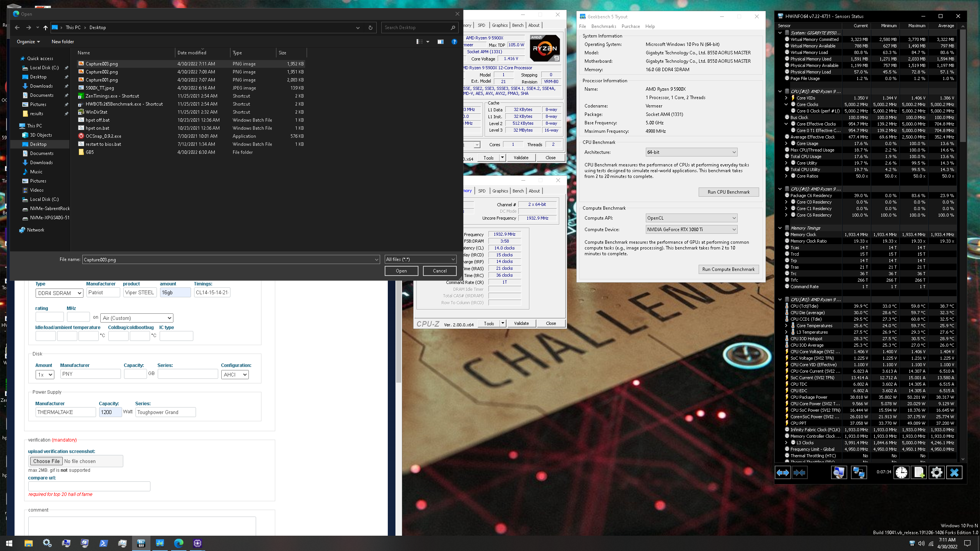The image size is (980, 551).
Task: Open Geekbench Compute API OpenCL dropdown
Action: coord(691,218)
